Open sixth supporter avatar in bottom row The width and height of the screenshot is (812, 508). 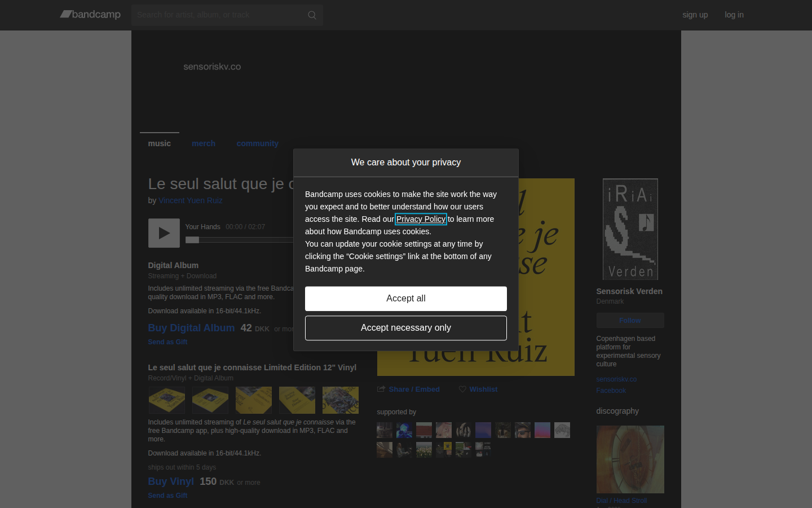[483, 450]
